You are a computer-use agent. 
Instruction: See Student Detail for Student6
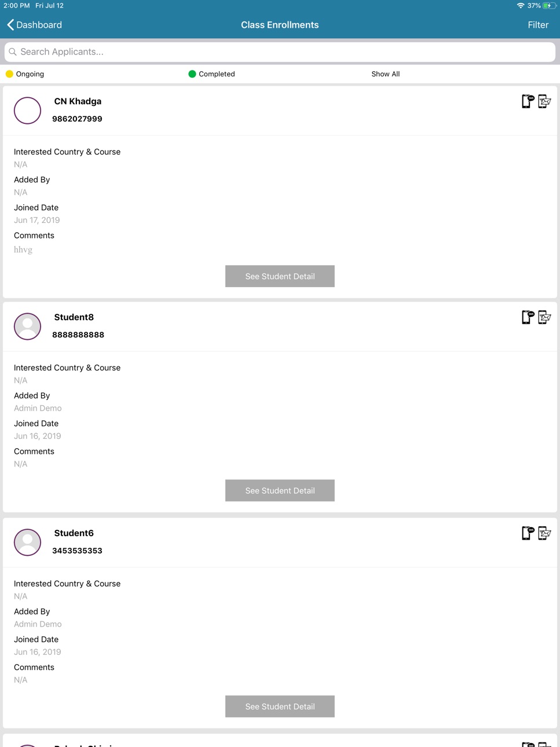(x=280, y=706)
